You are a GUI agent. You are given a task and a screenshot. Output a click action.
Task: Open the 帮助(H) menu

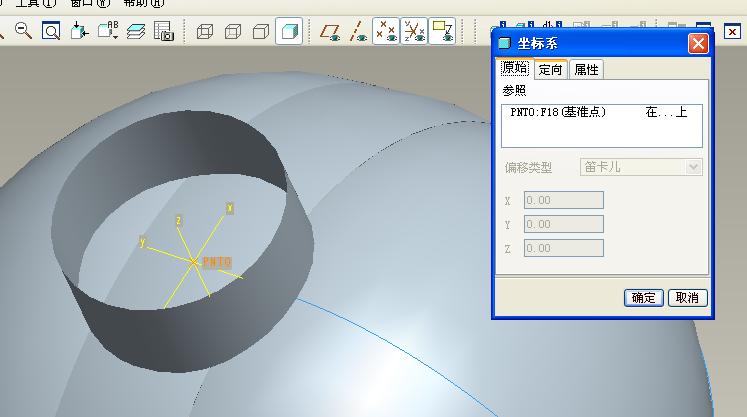click(x=144, y=3)
